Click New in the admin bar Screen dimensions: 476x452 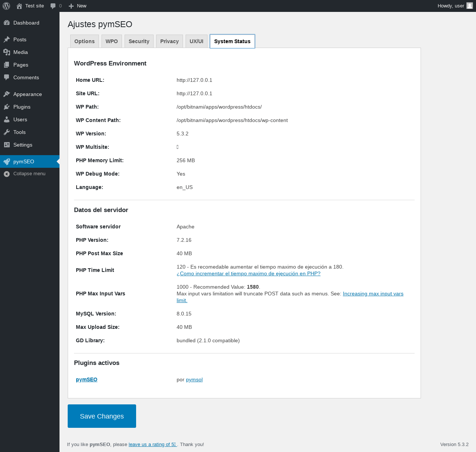(82, 6)
